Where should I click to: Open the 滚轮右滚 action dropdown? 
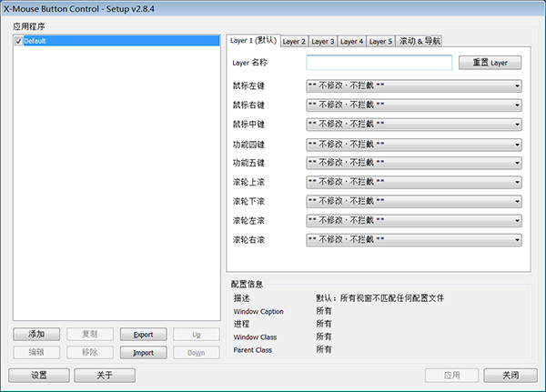click(414, 240)
